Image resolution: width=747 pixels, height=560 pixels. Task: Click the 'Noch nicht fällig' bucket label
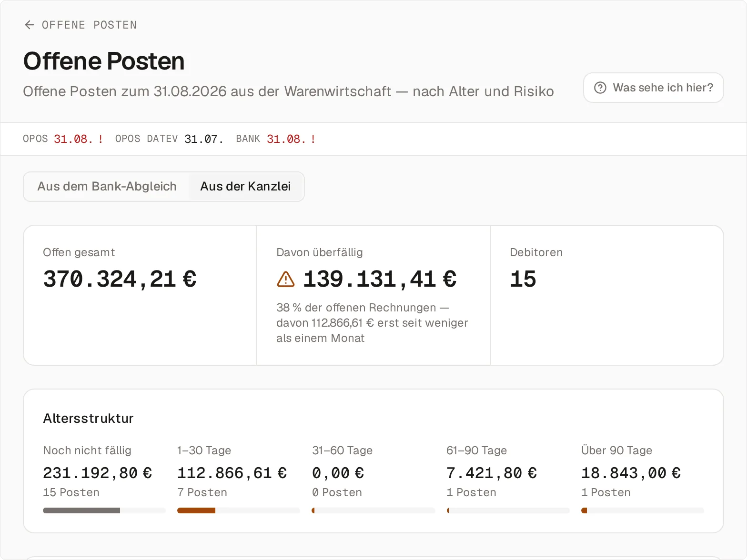point(87,450)
